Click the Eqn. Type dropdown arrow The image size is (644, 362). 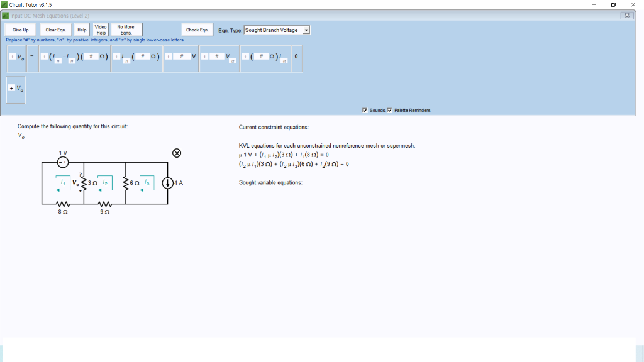[x=306, y=30]
